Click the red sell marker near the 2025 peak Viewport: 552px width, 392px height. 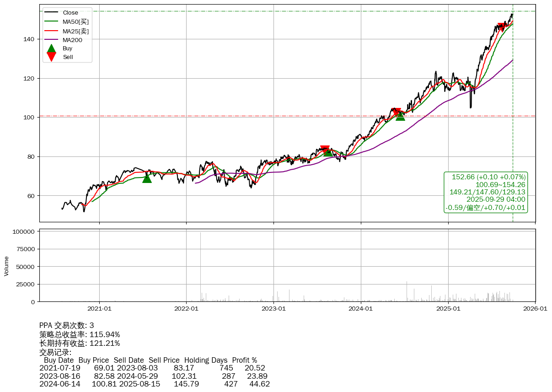[x=502, y=28]
